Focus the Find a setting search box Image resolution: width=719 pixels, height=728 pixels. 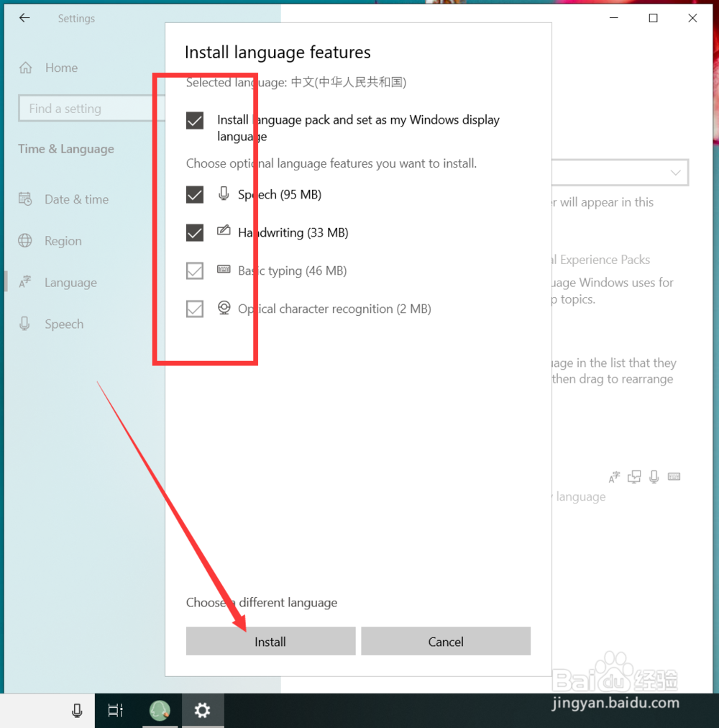91,109
